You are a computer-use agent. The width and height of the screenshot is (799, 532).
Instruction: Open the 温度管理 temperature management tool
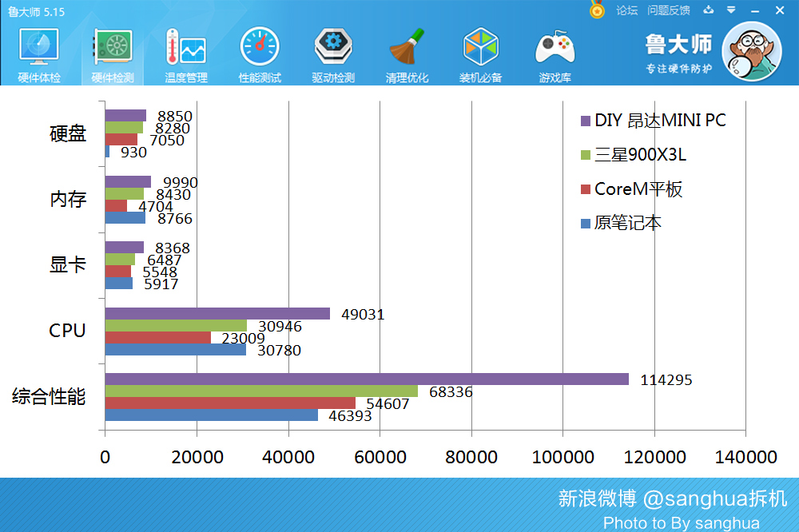[x=185, y=52]
